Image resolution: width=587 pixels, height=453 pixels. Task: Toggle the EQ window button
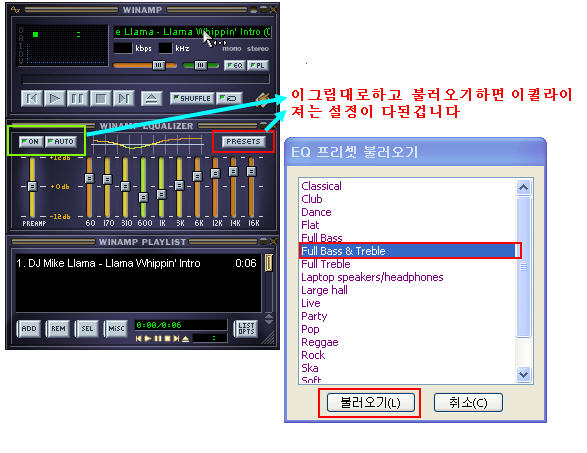[234, 66]
